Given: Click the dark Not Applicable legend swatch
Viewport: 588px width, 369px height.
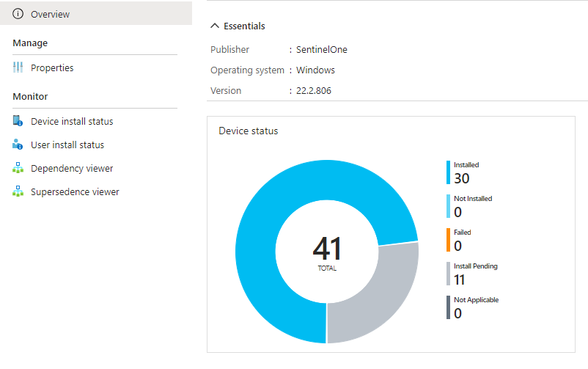Looking at the screenshot, I should (x=449, y=307).
